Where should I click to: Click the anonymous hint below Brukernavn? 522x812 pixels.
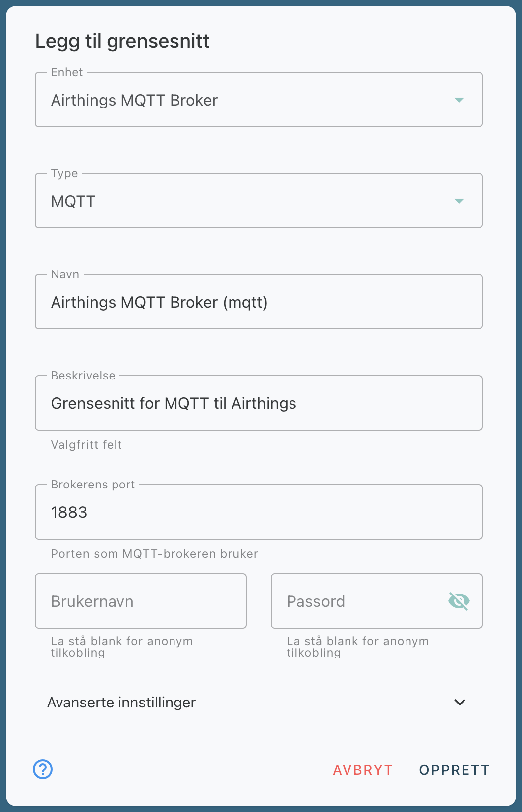[122, 647]
